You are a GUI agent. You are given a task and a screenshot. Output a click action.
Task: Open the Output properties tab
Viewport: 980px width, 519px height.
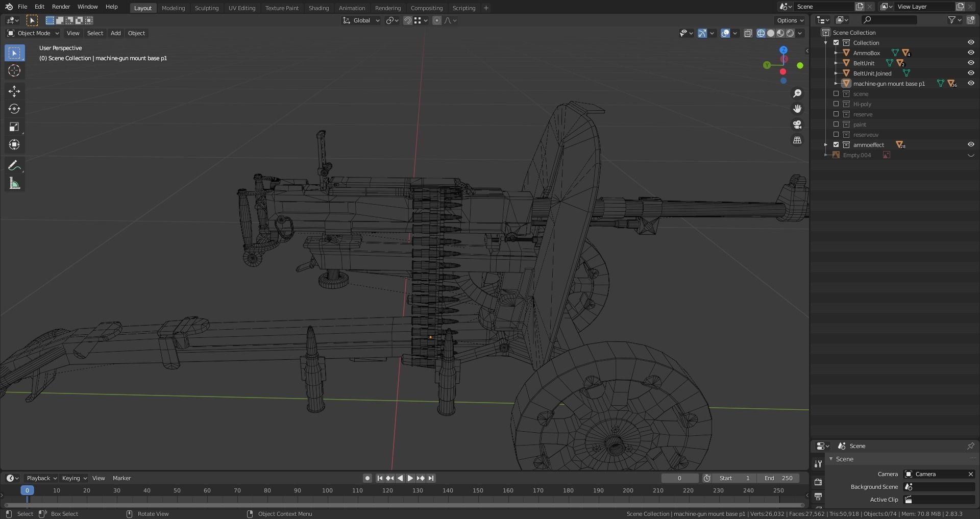[x=818, y=496]
